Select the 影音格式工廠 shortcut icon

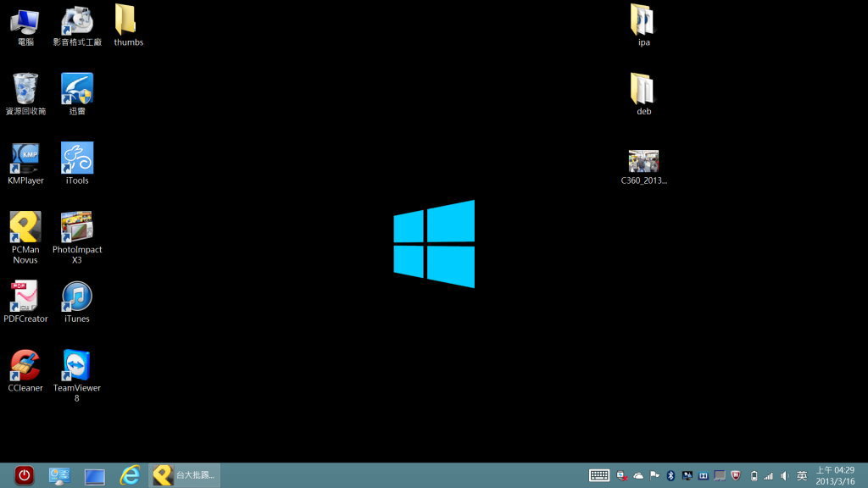coord(77,26)
